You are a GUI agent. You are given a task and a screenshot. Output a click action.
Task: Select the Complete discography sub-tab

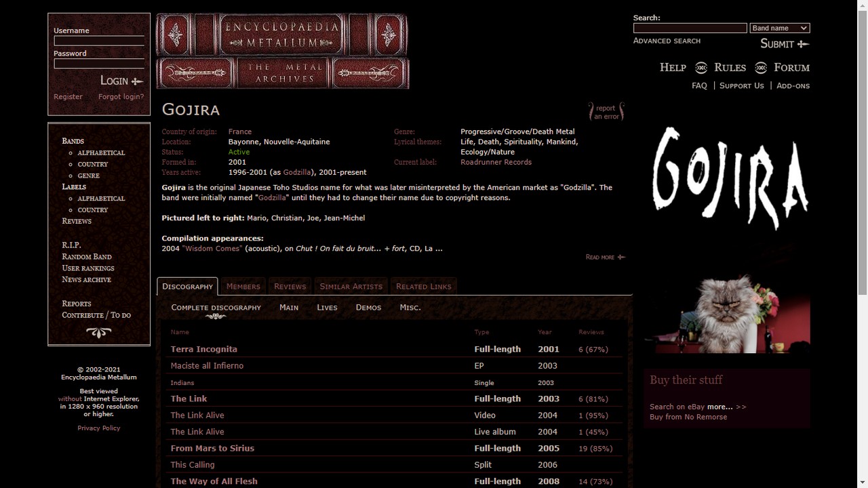pyautogui.click(x=216, y=308)
